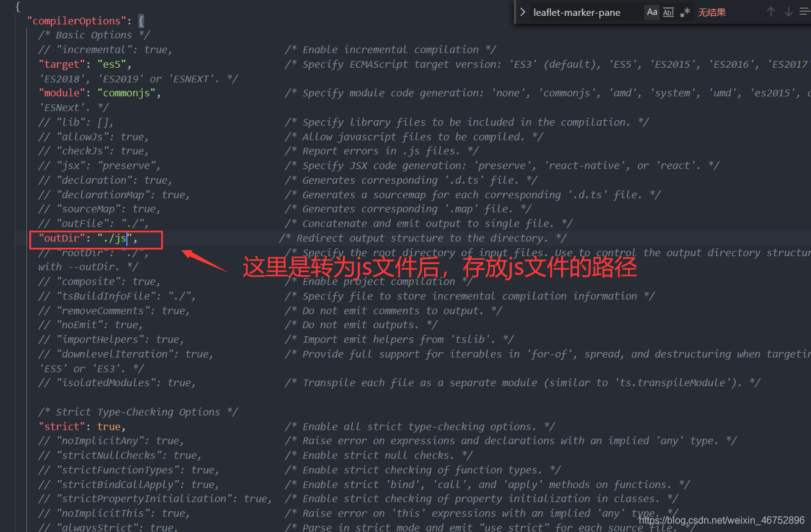Click the commented "strictNullChecks": true line
This screenshot has width=811, height=532.
click(x=120, y=455)
